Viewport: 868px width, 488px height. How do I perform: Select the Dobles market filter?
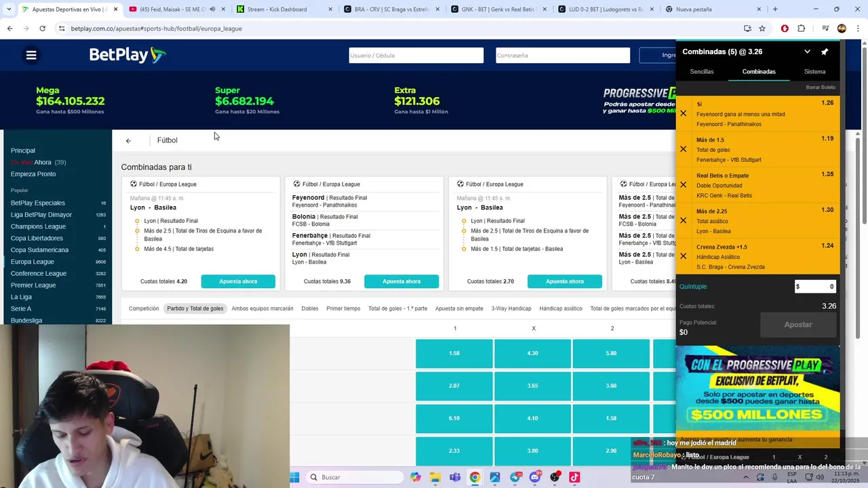point(310,308)
